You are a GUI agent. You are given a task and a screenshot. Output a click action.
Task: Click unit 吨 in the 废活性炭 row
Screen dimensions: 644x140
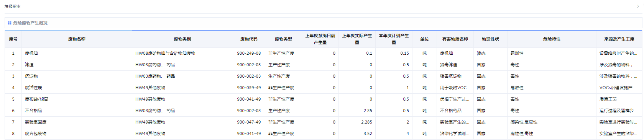(424, 88)
